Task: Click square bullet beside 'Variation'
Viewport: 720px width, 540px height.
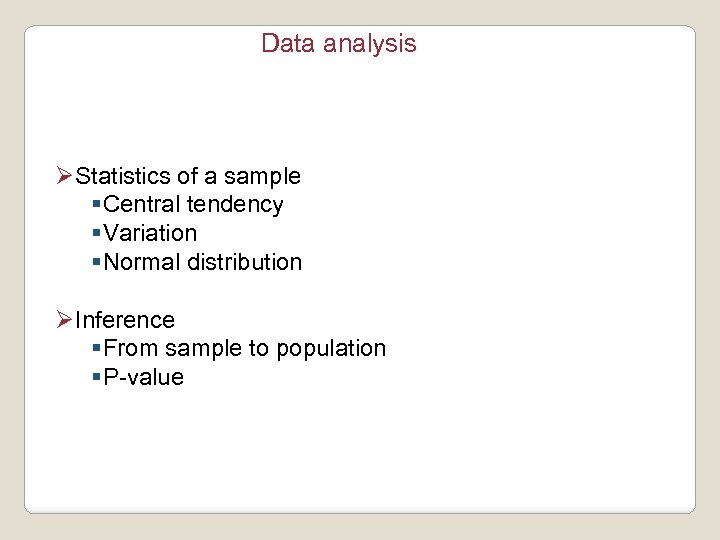Action: (x=96, y=234)
